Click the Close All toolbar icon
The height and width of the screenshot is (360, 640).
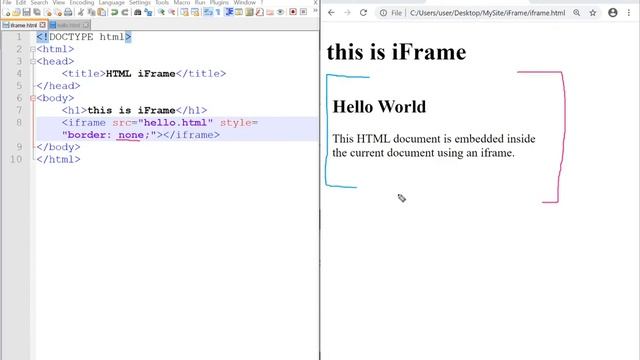(x=58, y=12)
